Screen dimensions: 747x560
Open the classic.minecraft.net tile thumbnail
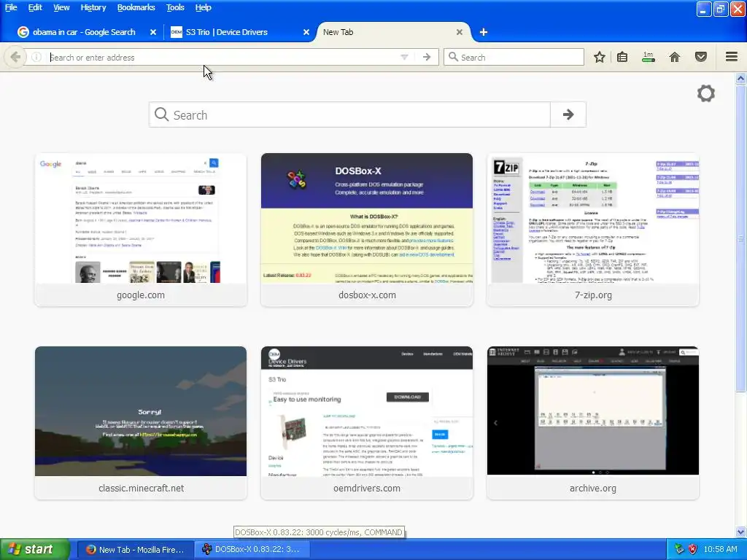coord(141,411)
